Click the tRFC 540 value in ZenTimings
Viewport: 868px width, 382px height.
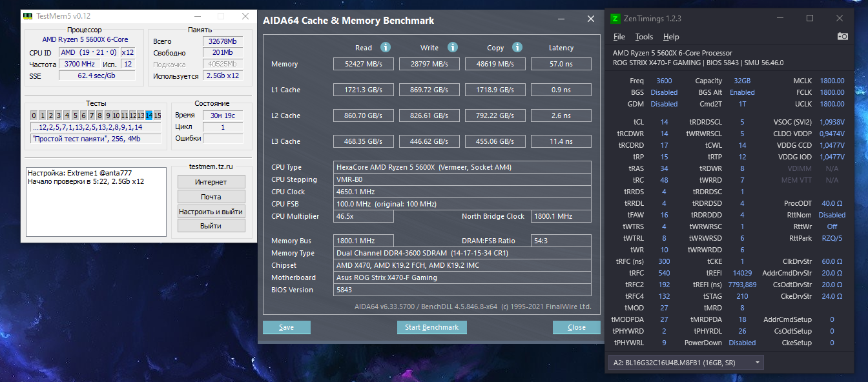pyautogui.click(x=664, y=273)
